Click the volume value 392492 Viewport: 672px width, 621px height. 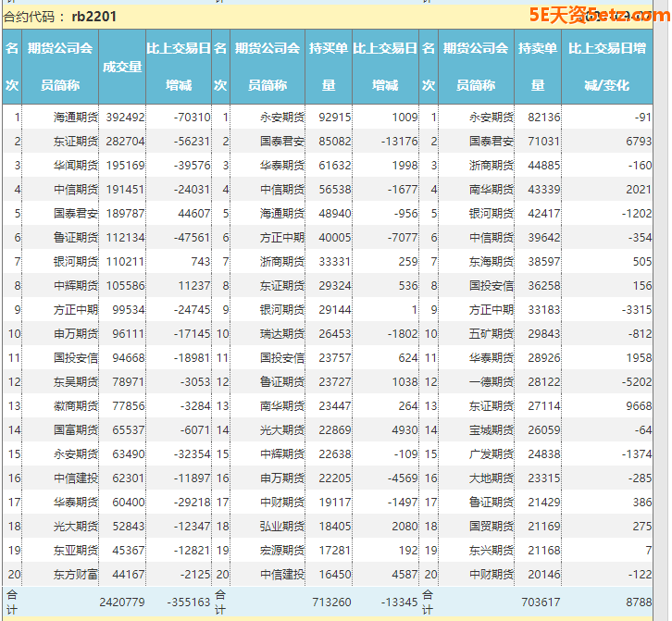(x=125, y=118)
